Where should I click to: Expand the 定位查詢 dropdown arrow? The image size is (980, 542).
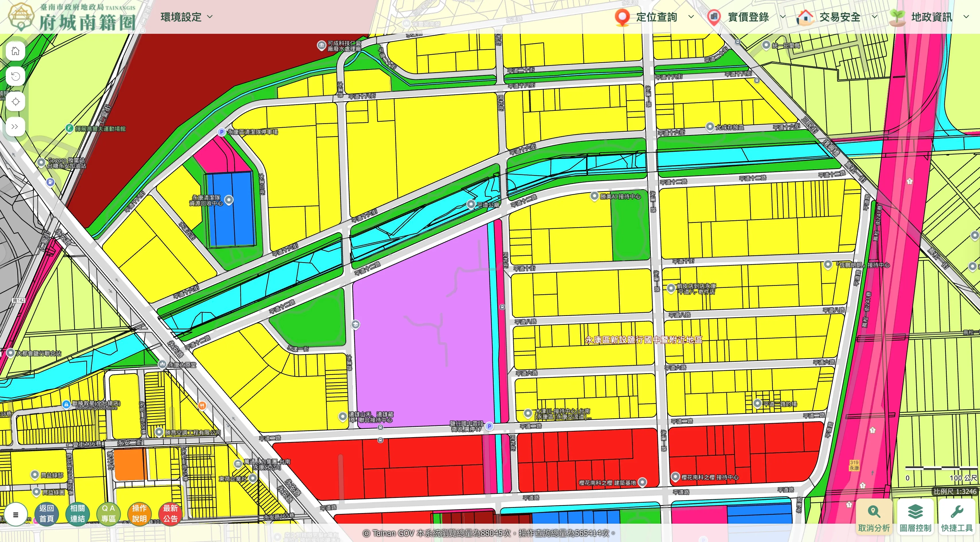[691, 17]
